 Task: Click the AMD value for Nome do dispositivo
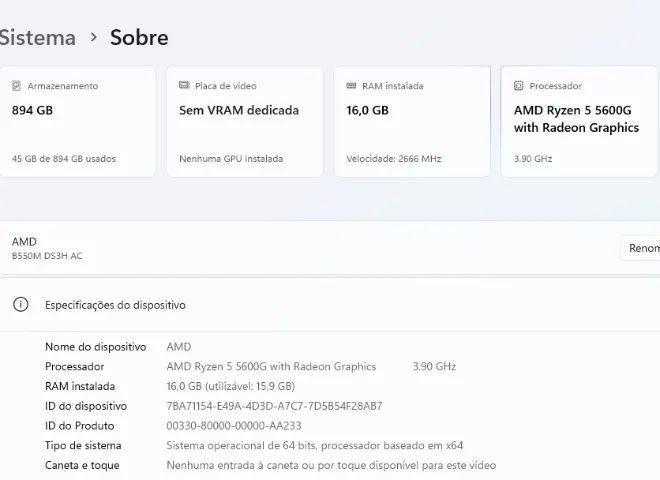tap(179, 347)
